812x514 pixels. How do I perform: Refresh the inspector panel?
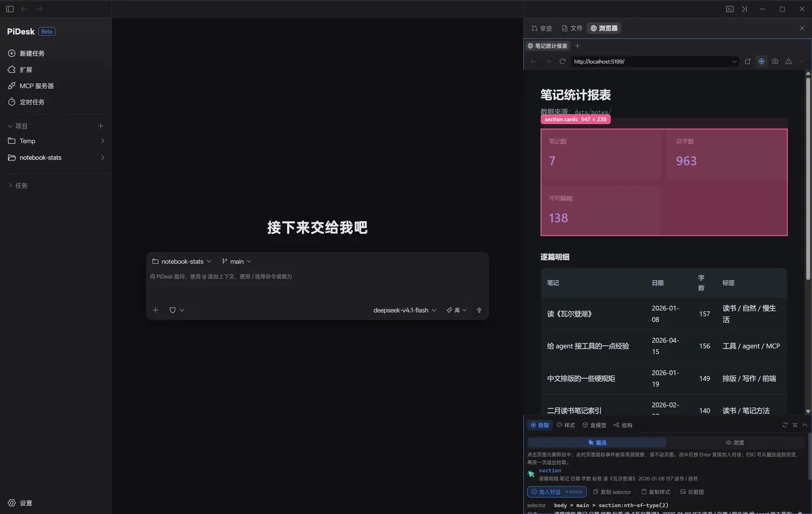[x=785, y=425]
